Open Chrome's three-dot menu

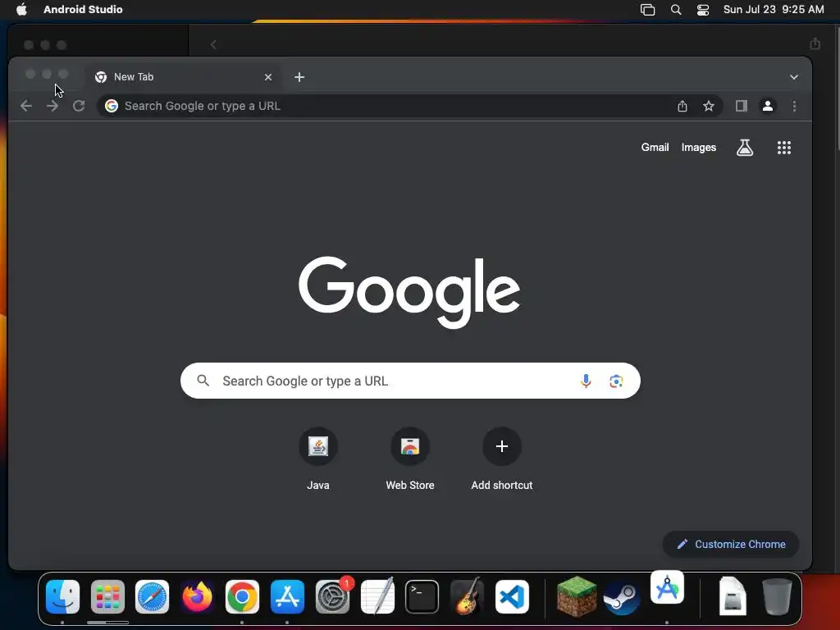(x=794, y=106)
